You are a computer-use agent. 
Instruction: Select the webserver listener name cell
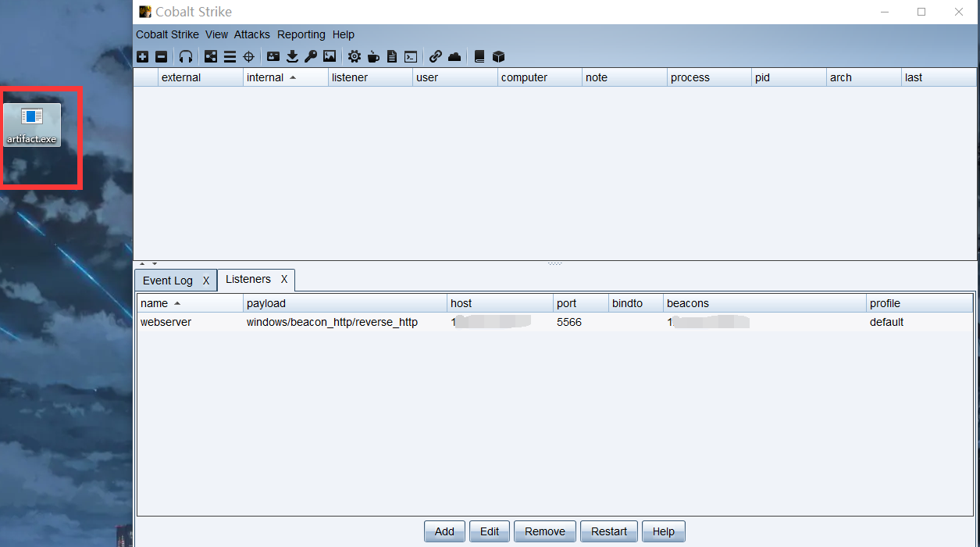[191, 322]
